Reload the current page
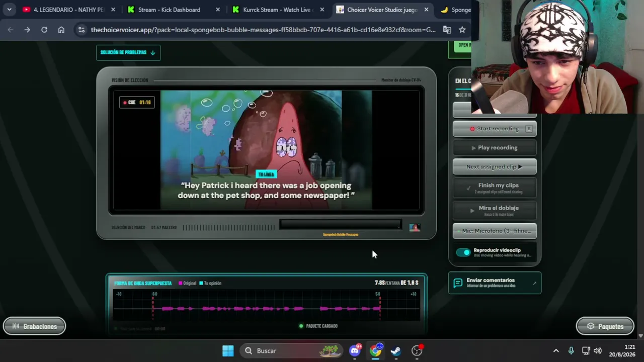Screen dimensions: 644x362 pyautogui.click(x=44, y=30)
